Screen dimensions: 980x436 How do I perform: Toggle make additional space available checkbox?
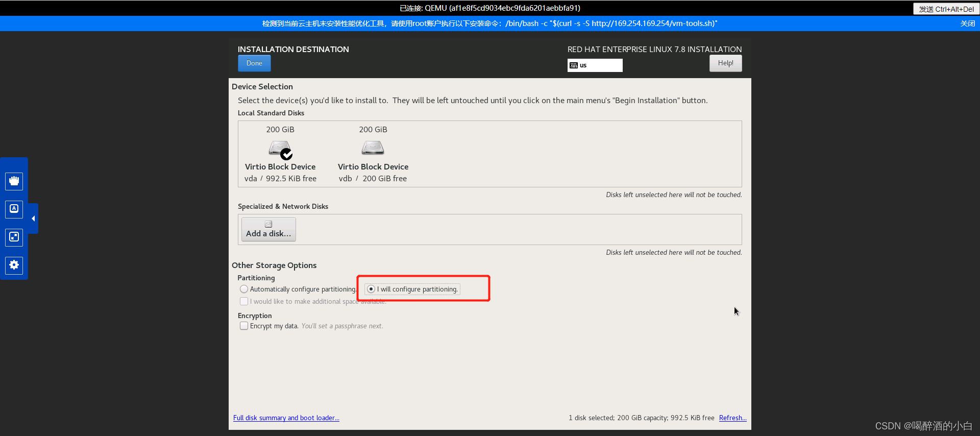[x=244, y=301]
